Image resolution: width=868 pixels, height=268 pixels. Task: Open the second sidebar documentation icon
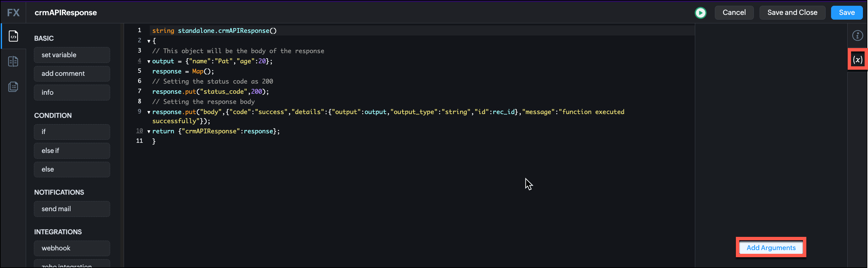click(13, 62)
